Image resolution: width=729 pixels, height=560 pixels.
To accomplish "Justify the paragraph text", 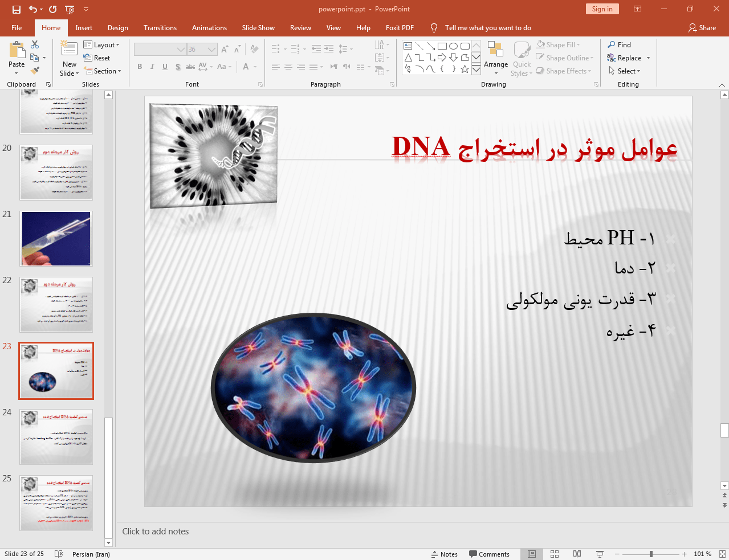I will (313, 67).
